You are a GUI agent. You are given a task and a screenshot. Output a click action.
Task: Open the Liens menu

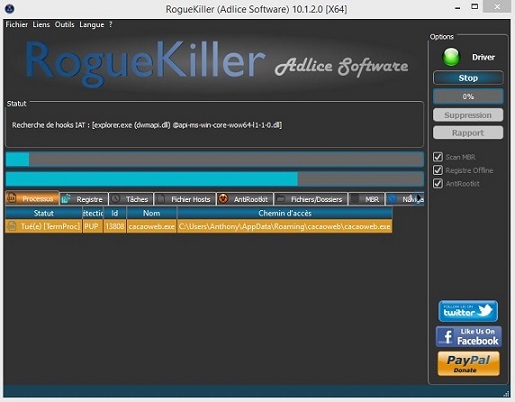click(41, 25)
